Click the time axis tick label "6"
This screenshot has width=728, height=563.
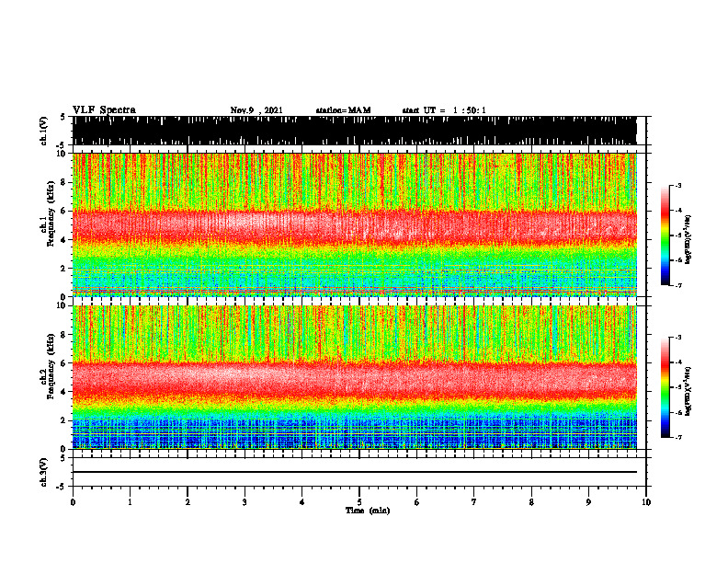[416, 502]
